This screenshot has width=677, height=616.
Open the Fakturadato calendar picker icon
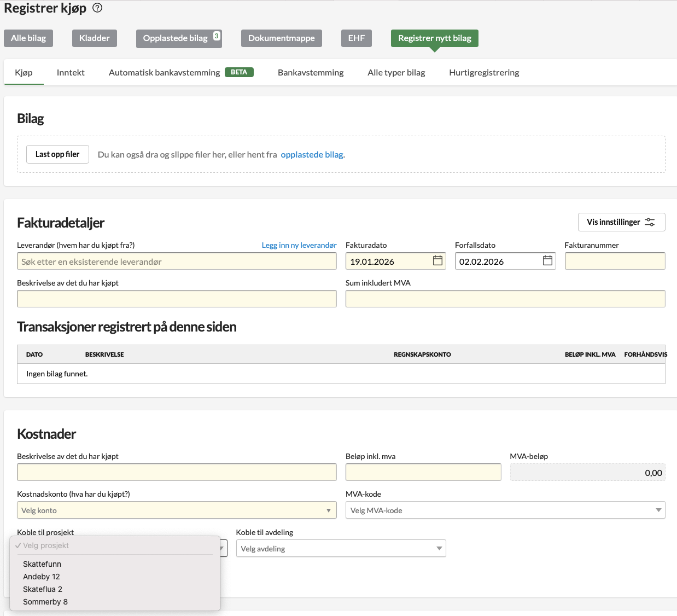pyautogui.click(x=437, y=261)
